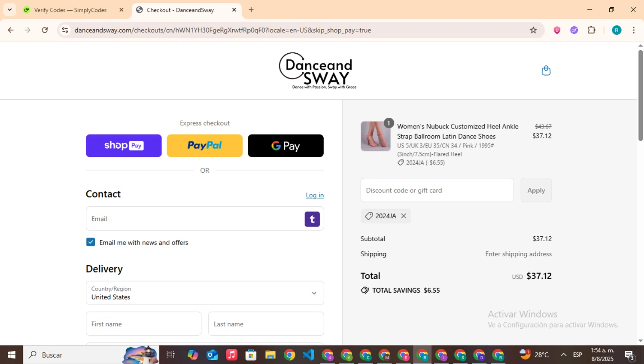Reload the checkout page
The width and height of the screenshot is (644, 364).
coord(45,30)
